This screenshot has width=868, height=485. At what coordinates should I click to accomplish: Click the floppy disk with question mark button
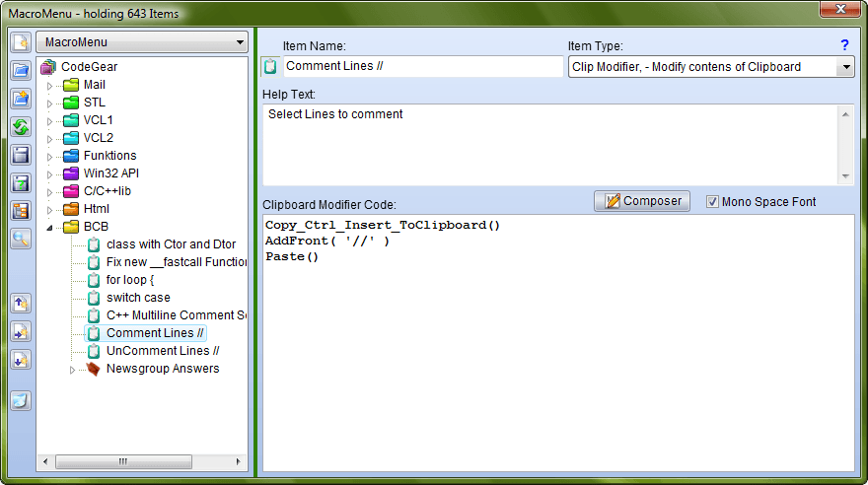21,183
